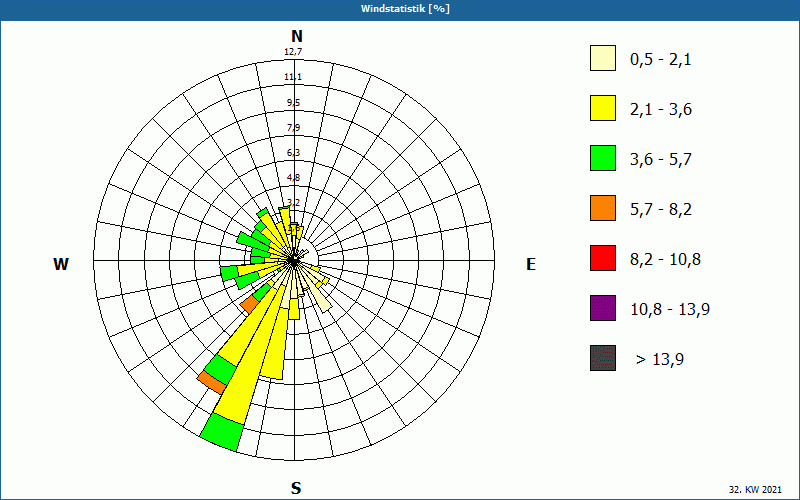Click the orange tip of the outer southwest bar
Screen dimensions: 800x500
pos(212,383)
